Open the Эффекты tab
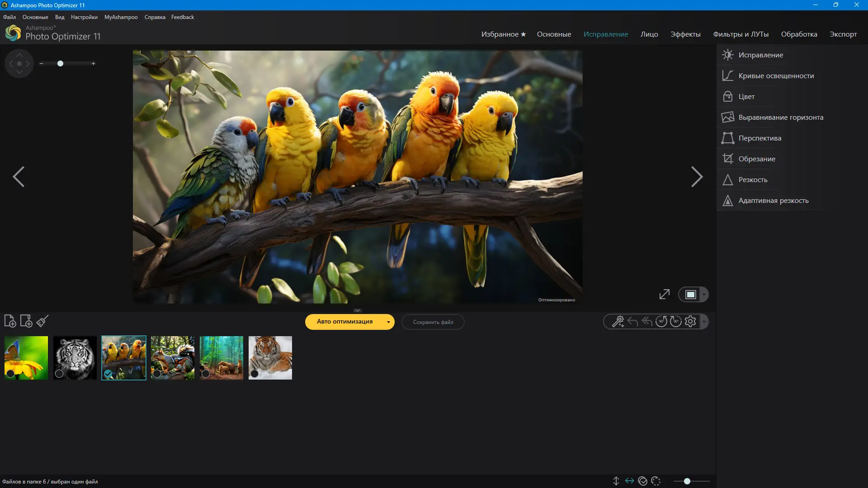The width and height of the screenshot is (868, 488). [685, 34]
